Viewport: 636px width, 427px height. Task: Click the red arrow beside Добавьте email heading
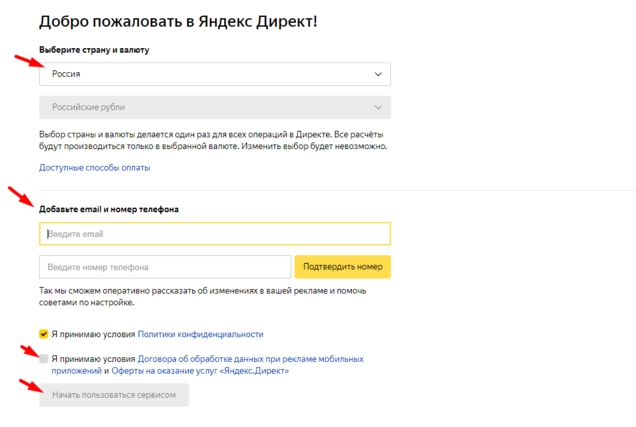[x=21, y=196]
